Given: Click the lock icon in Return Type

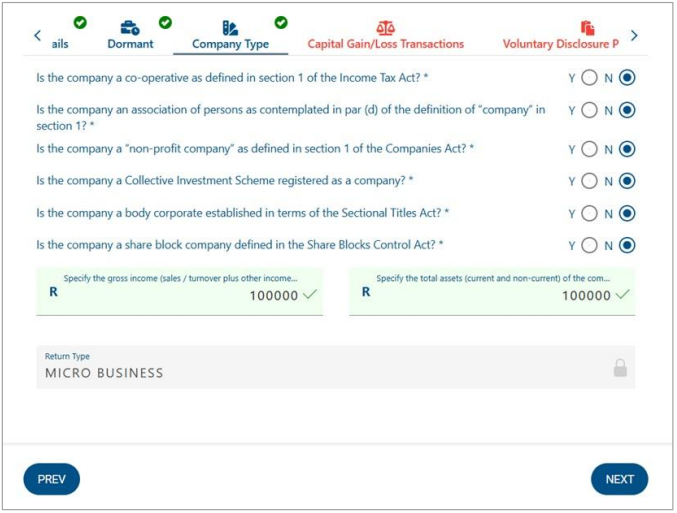Looking at the screenshot, I should (620, 368).
